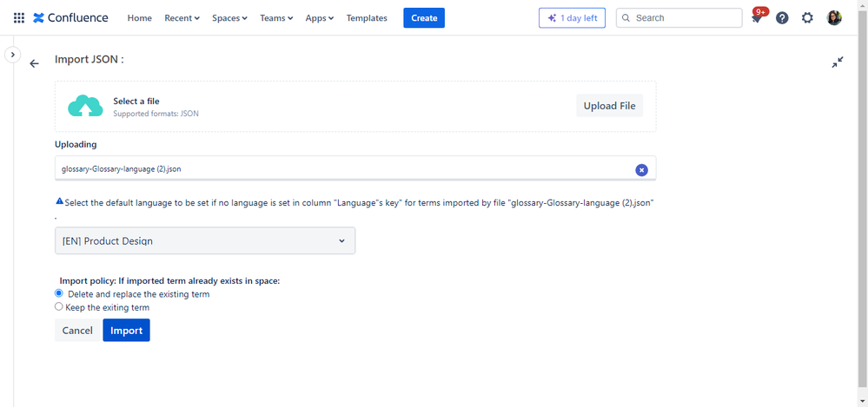Select Keep the exiting term option

[59, 306]
